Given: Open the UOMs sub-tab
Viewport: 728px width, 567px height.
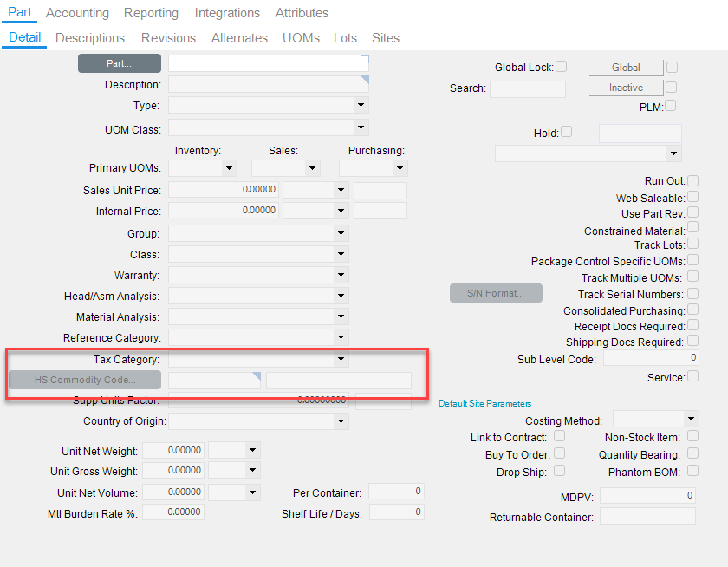Looking at the screenshot, I should pyautogui.click(x=301, y=38).
